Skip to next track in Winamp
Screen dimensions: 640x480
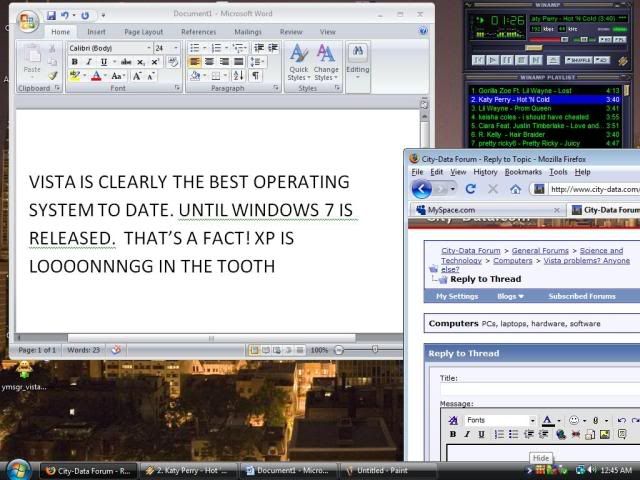pyautogui.click(x=536, y=60)
